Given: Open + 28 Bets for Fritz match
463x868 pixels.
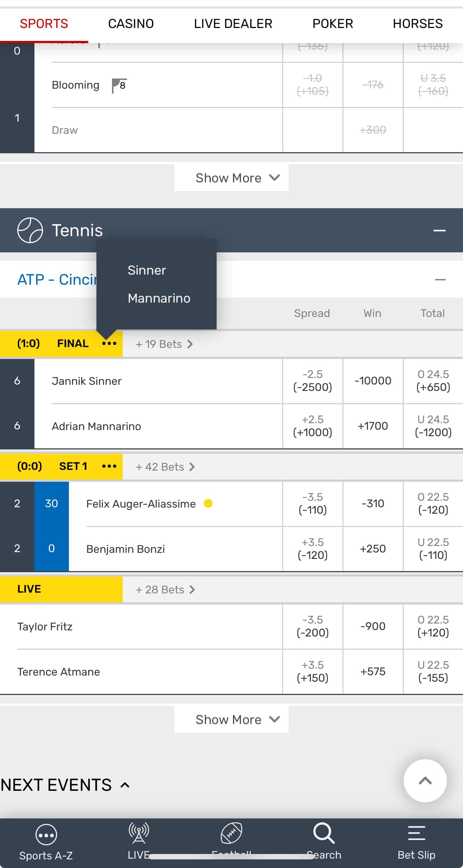Looking at the screenshot, I should [x=165, y=589].
